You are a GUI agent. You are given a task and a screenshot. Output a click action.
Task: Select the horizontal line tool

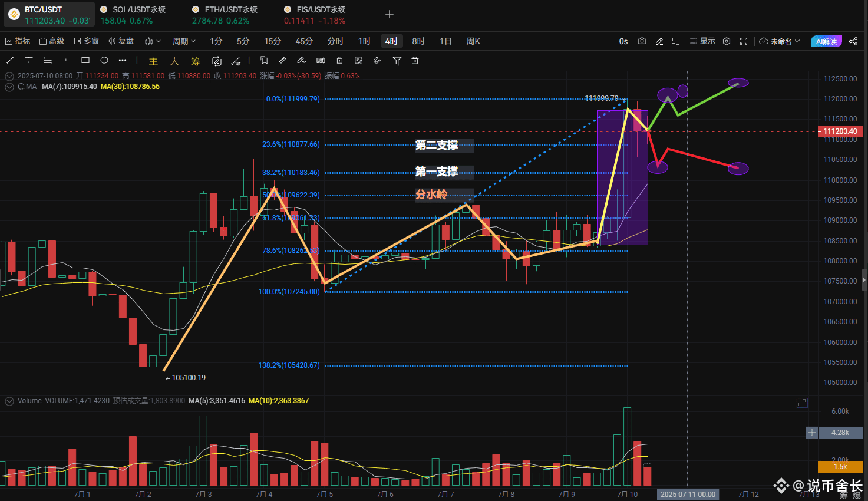point(67,60)
